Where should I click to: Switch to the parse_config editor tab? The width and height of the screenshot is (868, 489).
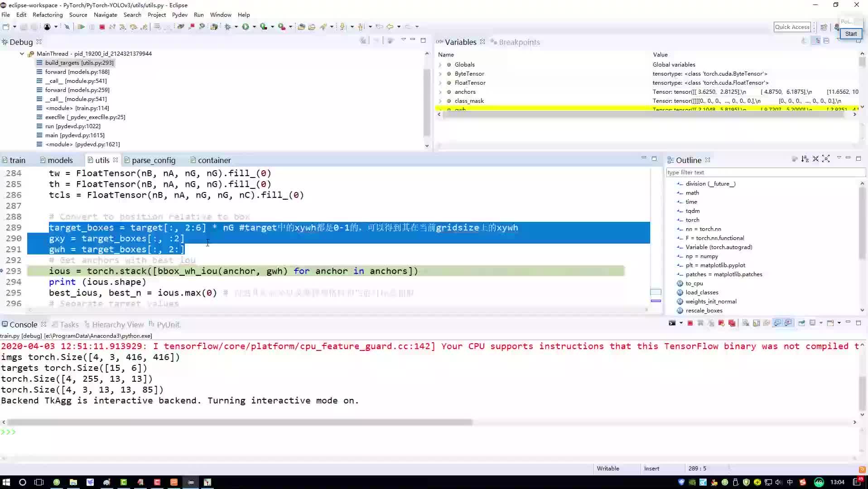[x=150, y=160]
